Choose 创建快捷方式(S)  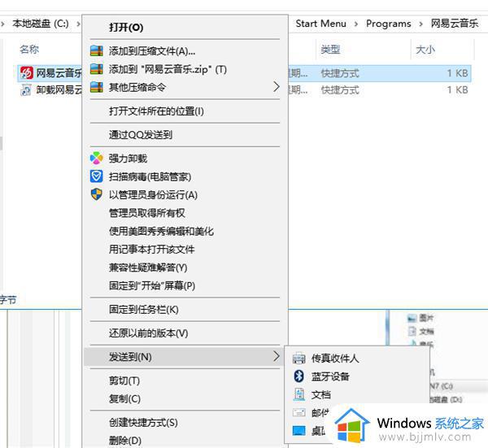pyautogui.click(x=143, y=423)
